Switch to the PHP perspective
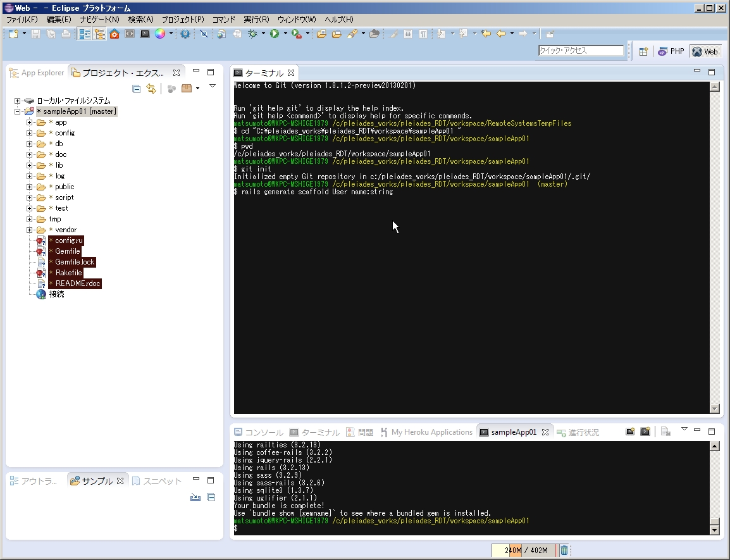 pyautogui.click(x=671, y=51)
